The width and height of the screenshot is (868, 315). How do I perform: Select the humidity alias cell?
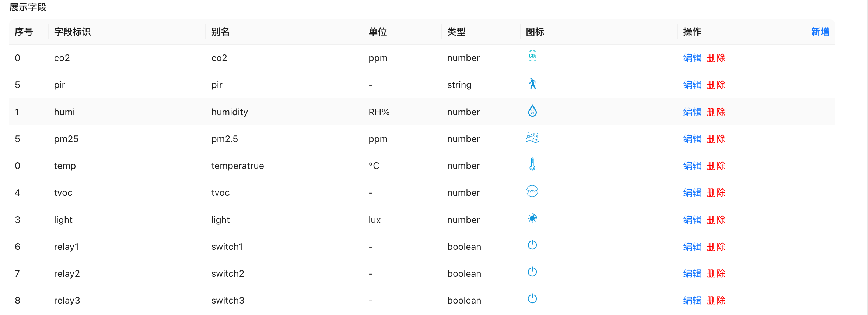230,112
